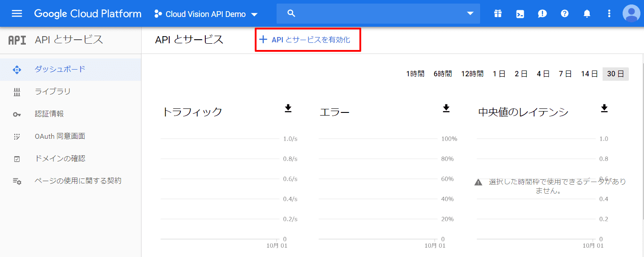
Task: Expand the search bar dropdown arrow
Action: point(470,13)
